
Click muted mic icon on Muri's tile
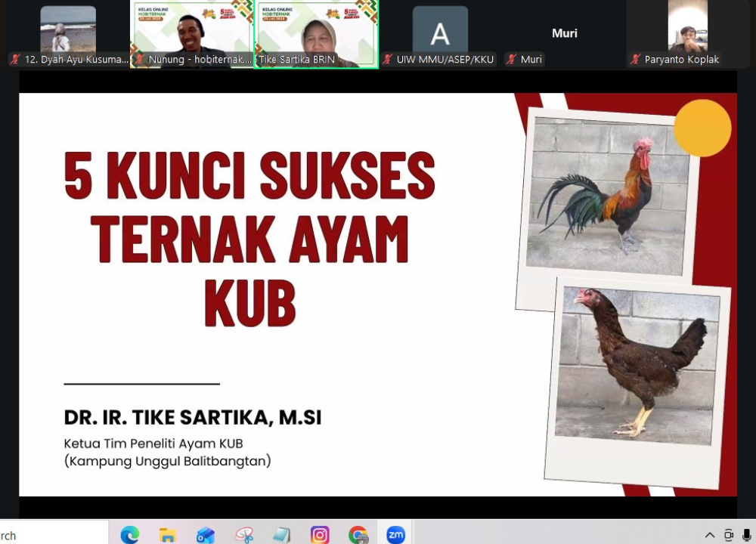[512, 59]
